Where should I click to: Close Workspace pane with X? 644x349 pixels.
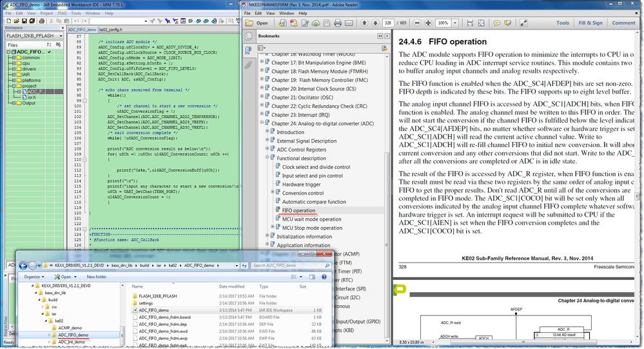(63, 28)
